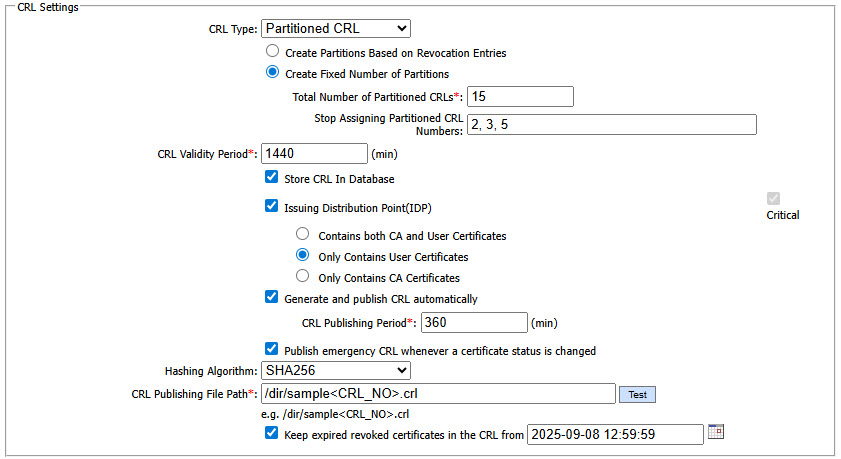Disable Generate and publish CRL automatically

coord(271,297)
